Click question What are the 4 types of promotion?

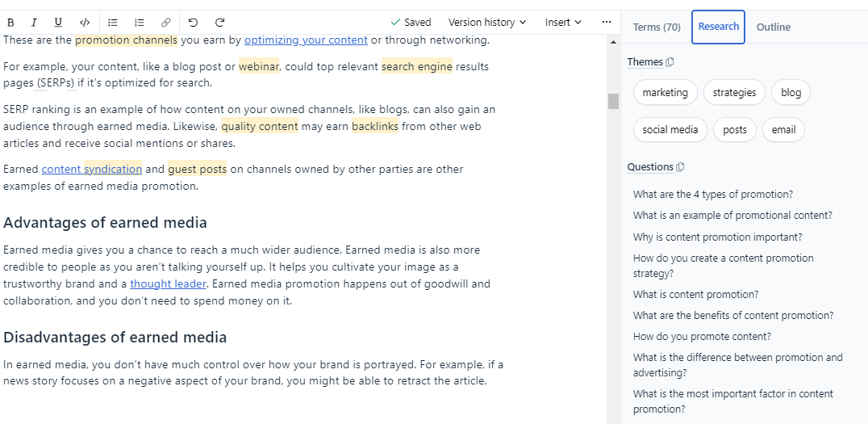(713, 195)
